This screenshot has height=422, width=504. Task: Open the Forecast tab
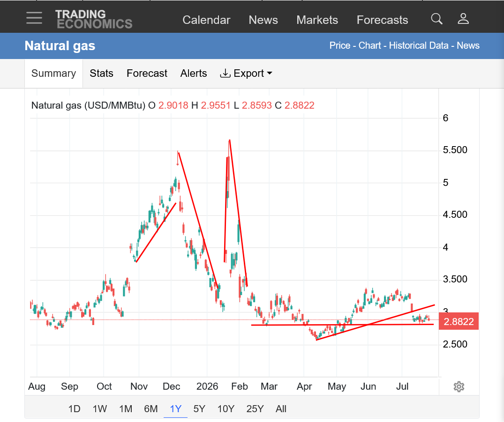tap(147, 73)
